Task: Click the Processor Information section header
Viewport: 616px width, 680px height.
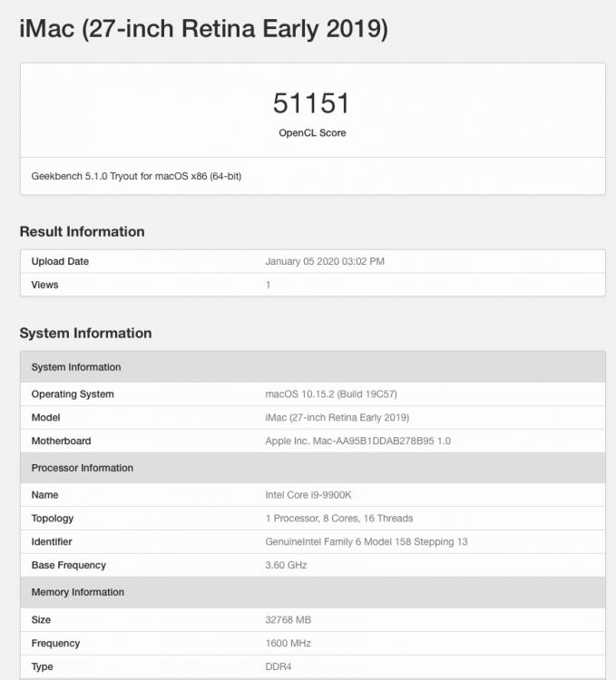Action: [313, 468]
